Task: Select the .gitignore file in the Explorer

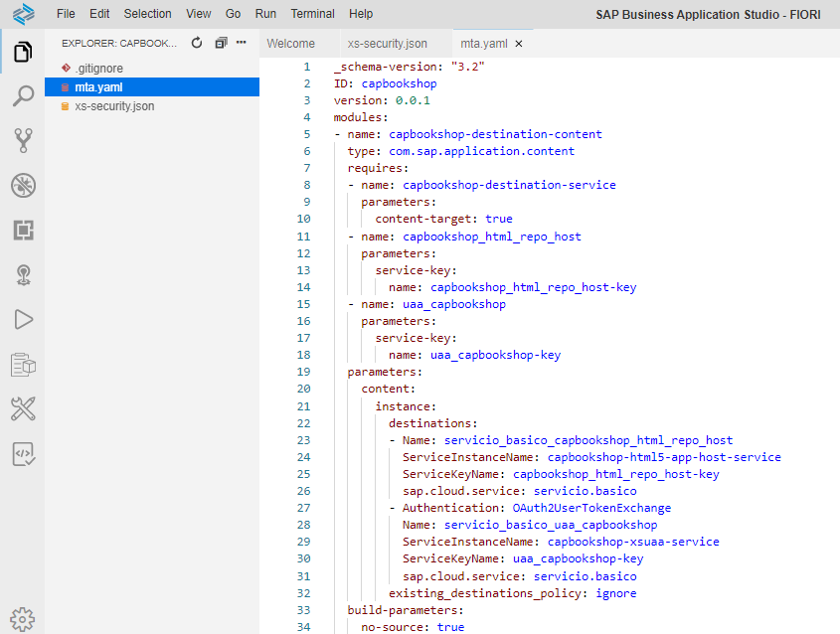Action: (x=97, y=69)
